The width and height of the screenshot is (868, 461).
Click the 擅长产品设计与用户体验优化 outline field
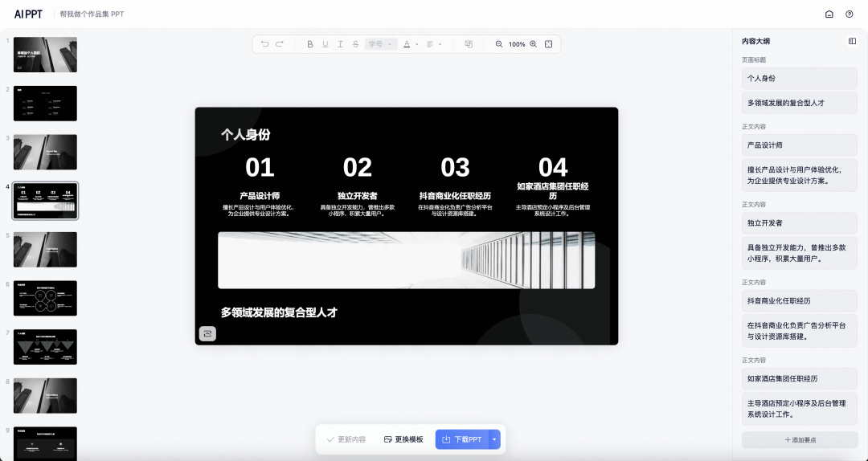click(x=800, y=175)
